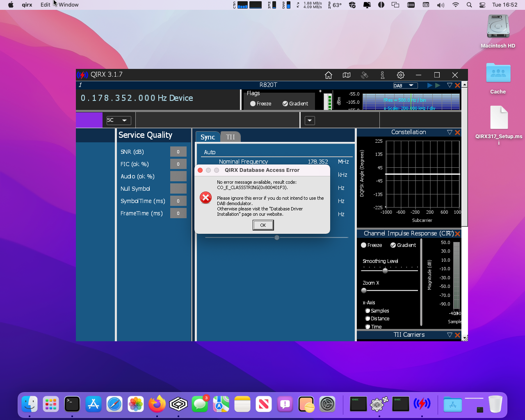Screen dimensions: 525x420
Task: Click OK in Database Access Error dialog
Action: click(263, 225)
